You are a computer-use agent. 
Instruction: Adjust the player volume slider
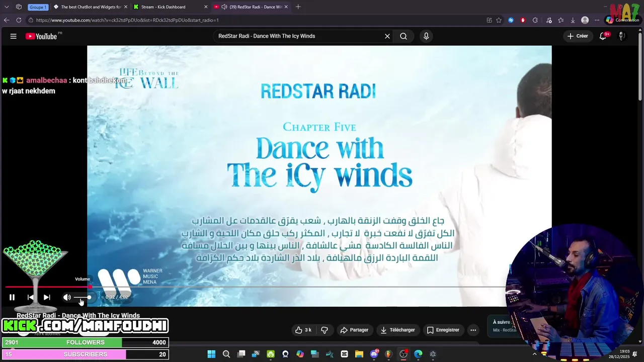click(83, 297)
